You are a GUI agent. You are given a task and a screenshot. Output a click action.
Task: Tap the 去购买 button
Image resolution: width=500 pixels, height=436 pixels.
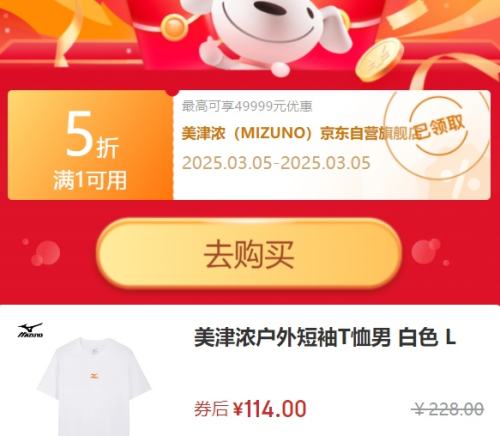coord(249,254)
